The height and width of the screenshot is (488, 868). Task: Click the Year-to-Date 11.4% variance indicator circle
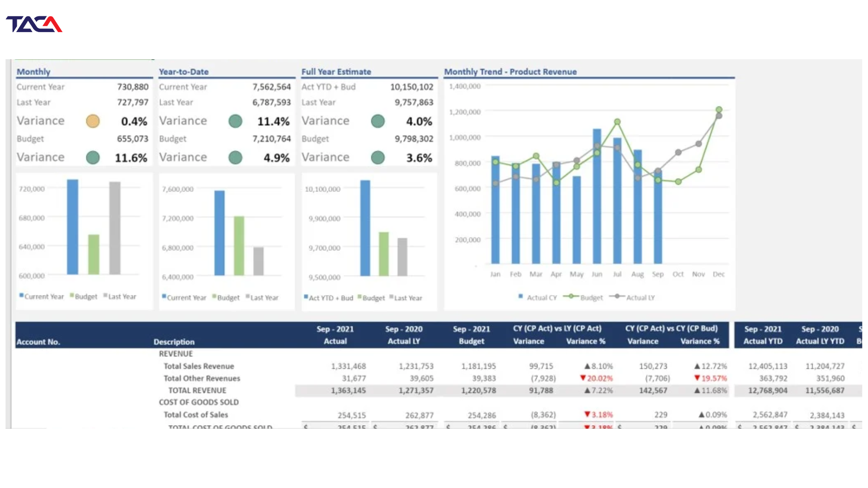tap(235, 121)
